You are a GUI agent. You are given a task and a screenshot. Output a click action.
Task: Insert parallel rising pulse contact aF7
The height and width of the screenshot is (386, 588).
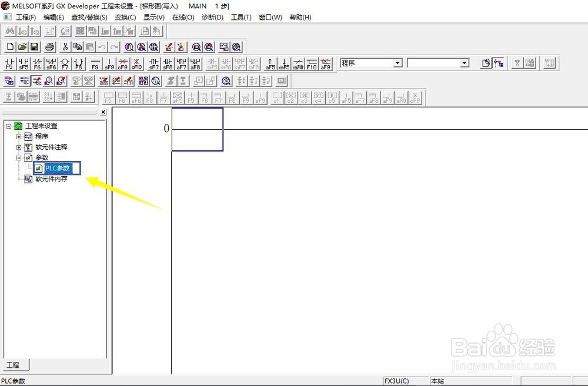click(x=182, y=63)
